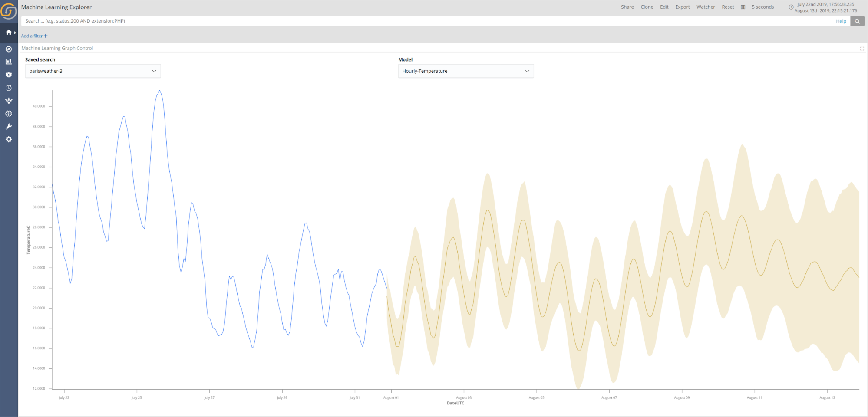Expand the home menu arrow
The height and width of the screenshot is (417, 868).
coord(15,33)
